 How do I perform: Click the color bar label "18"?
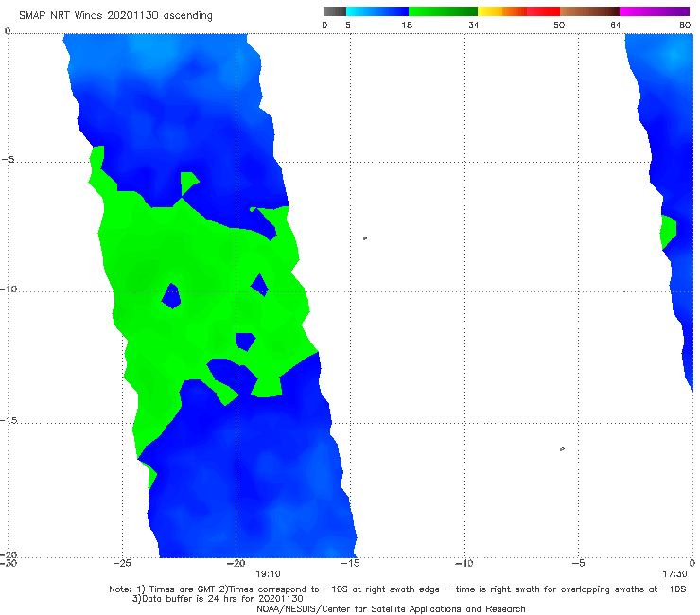pos(407,25)
